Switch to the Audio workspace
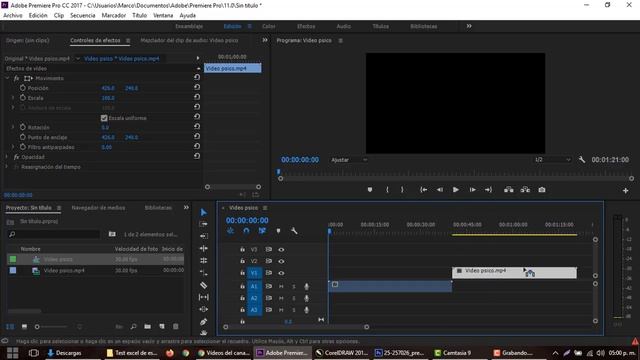The width and height of the screenshot is (640, 360). coord(343,26)
